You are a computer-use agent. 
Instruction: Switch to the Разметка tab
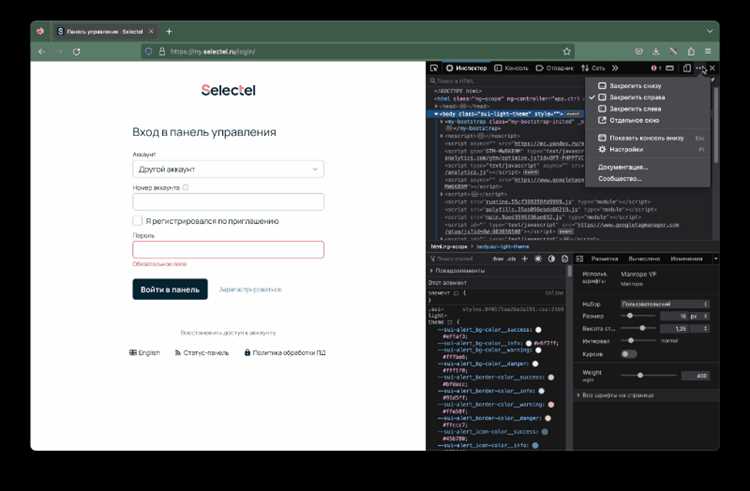point(605,259)
